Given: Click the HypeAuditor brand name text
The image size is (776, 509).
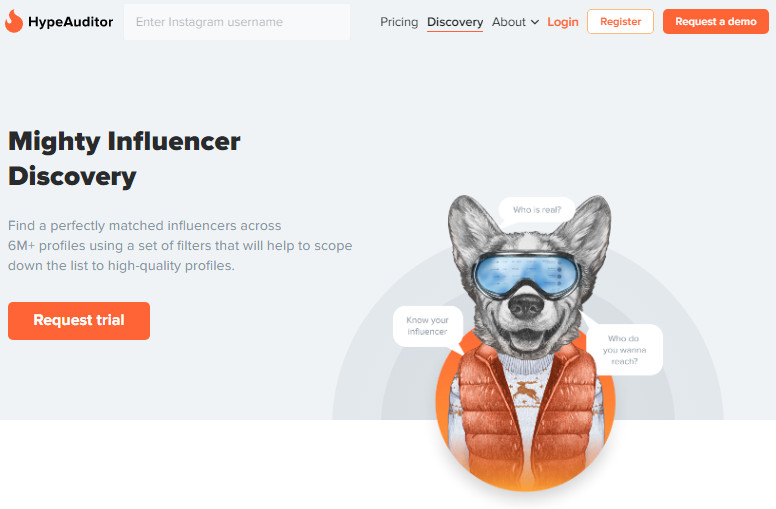Looking at the screenshot, I should (70, 22).
